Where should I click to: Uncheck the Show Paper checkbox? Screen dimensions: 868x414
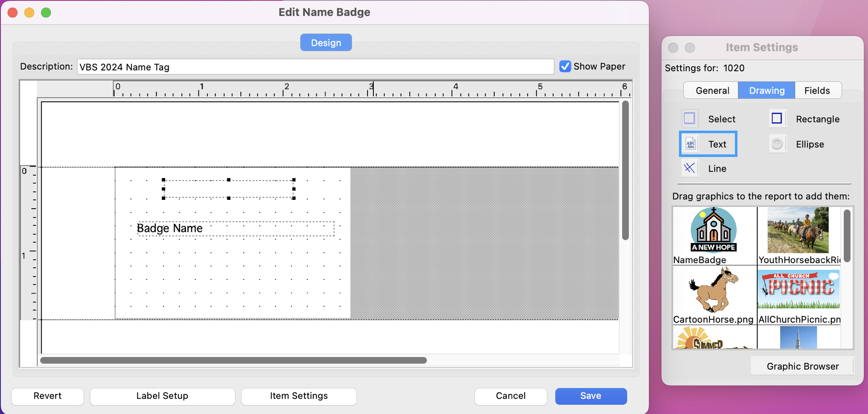coord(565,67)
